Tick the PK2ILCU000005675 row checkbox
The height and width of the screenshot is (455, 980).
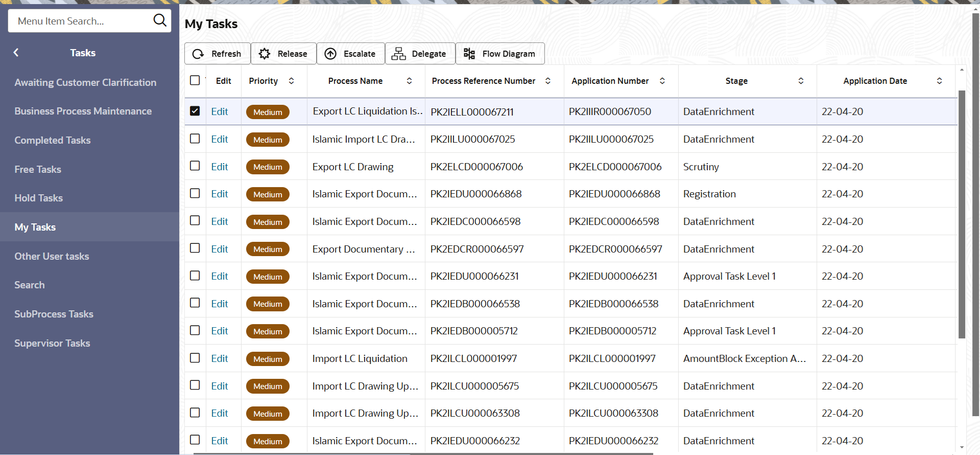tap(195, 385)
